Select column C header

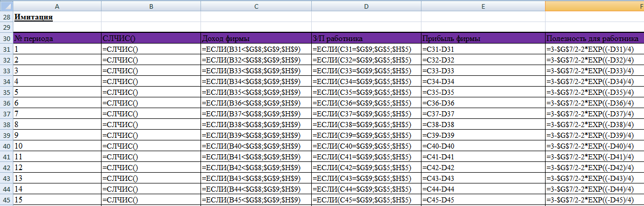(256, 6)
